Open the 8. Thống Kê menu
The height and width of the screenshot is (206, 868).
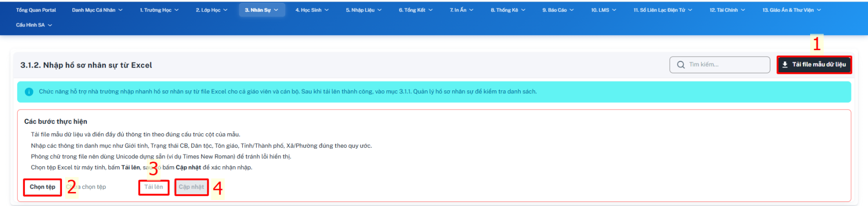[508, 10]
